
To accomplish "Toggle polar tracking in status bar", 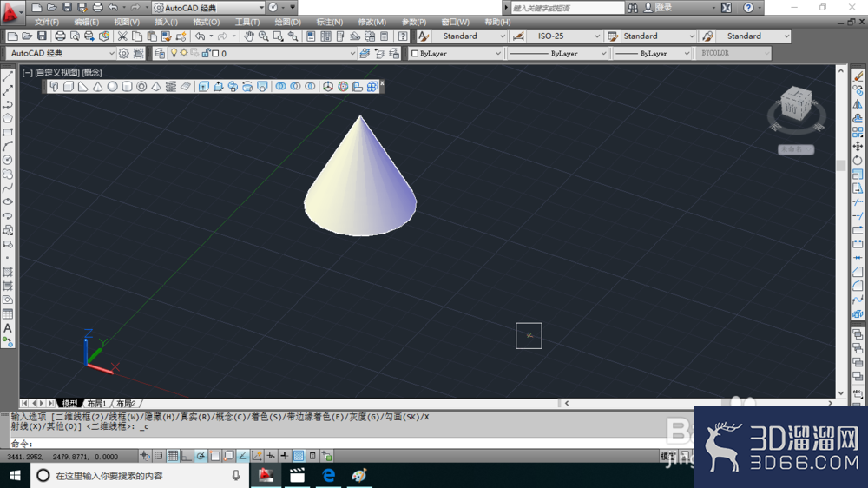I will tap(201, 456).
